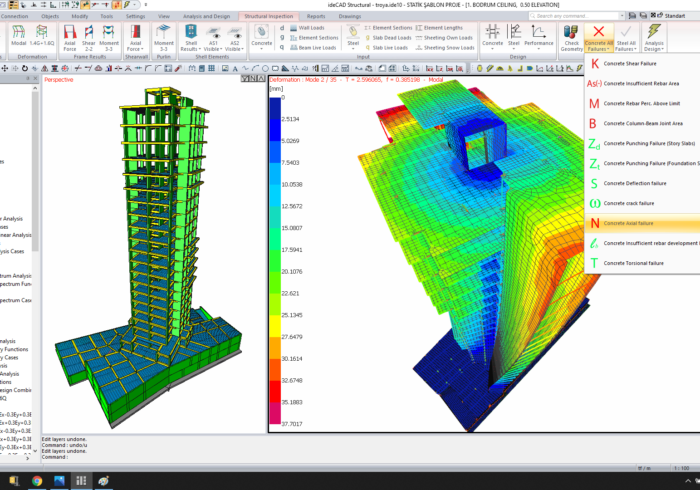Click the 'd' input label icon

pyautogui.click(x=282, y=28)
